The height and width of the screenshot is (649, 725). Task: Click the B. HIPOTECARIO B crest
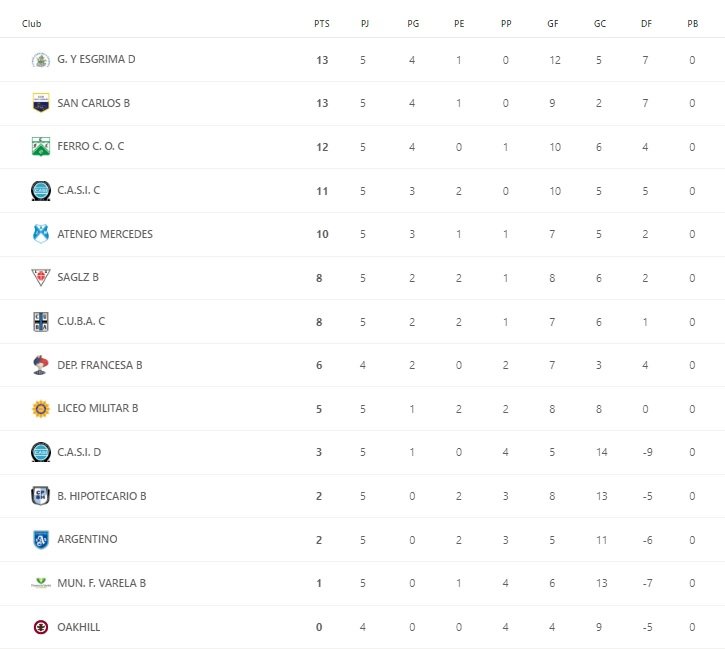click(x=40, y=495)
